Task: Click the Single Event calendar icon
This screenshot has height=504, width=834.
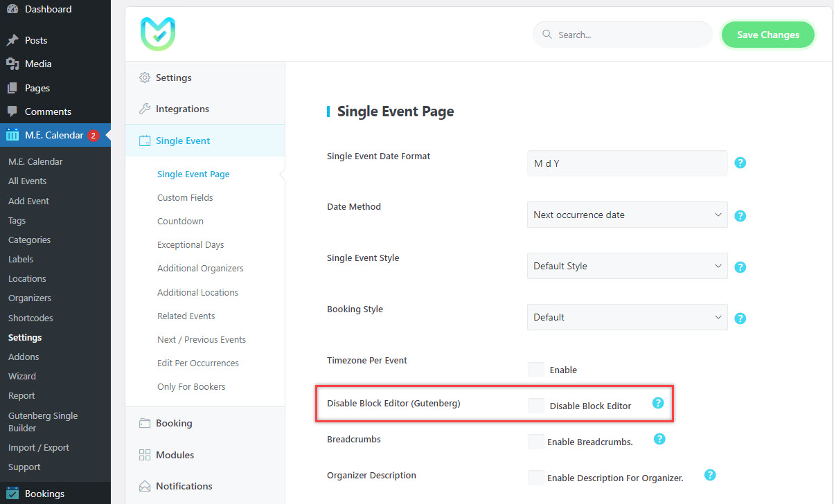Action: [145, 141]
